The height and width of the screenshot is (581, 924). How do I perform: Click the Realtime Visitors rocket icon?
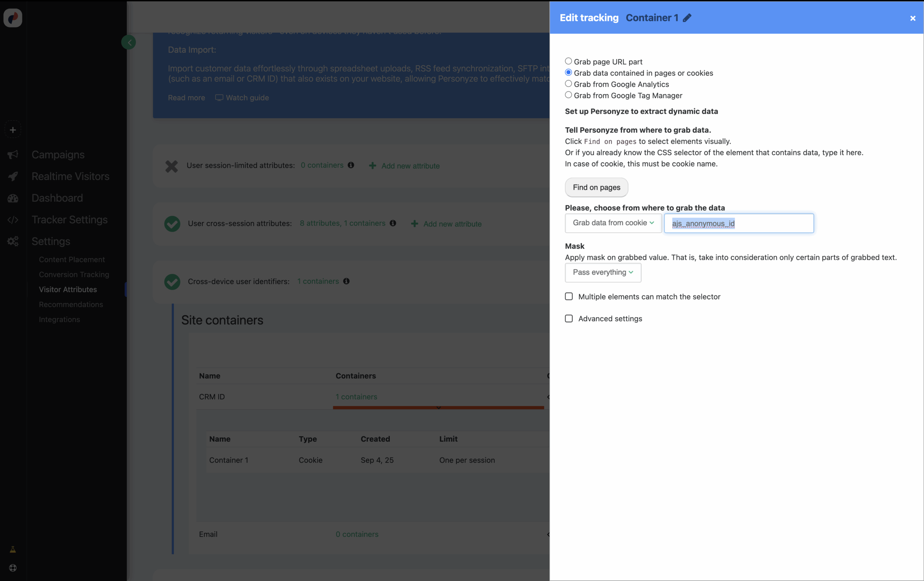[13, 176]
